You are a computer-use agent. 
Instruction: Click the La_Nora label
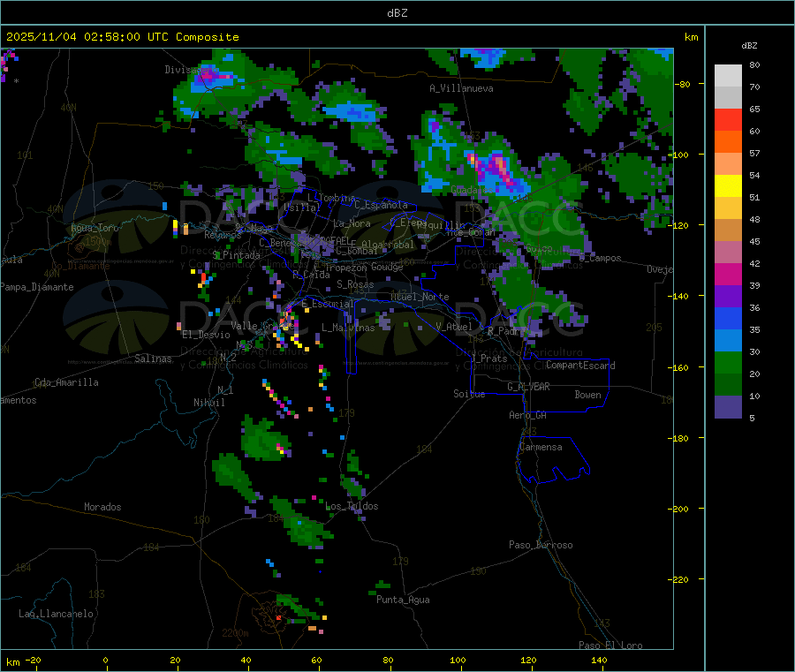(352, 223)
